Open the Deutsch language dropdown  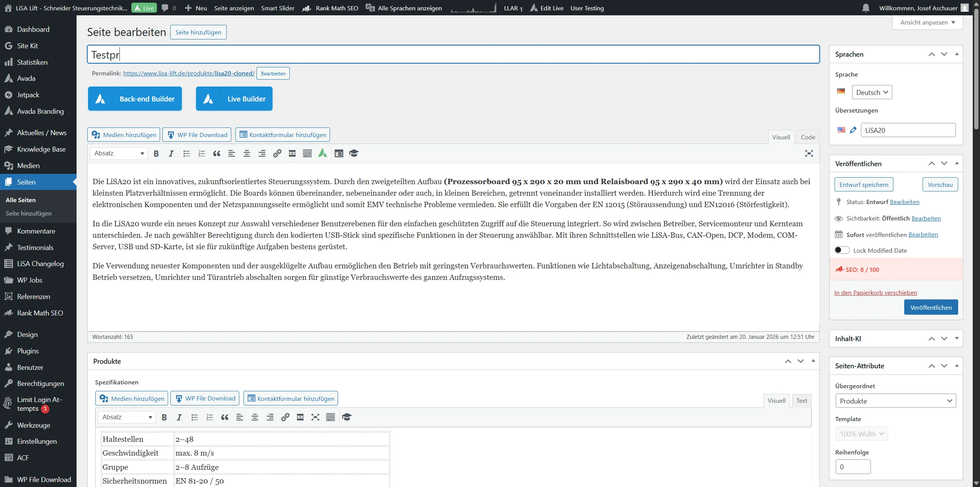coord(872,92)
